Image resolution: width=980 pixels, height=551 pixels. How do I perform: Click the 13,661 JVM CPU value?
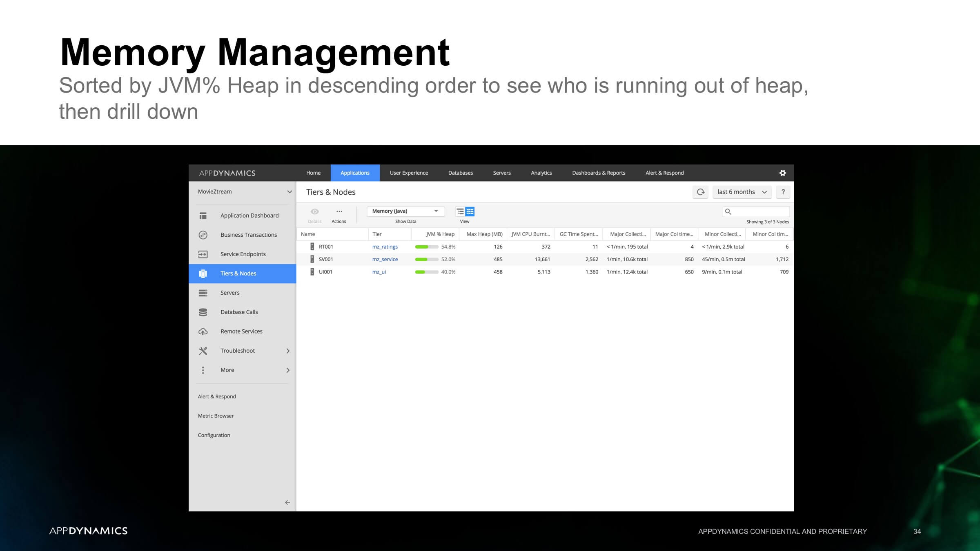coord(542,259)
